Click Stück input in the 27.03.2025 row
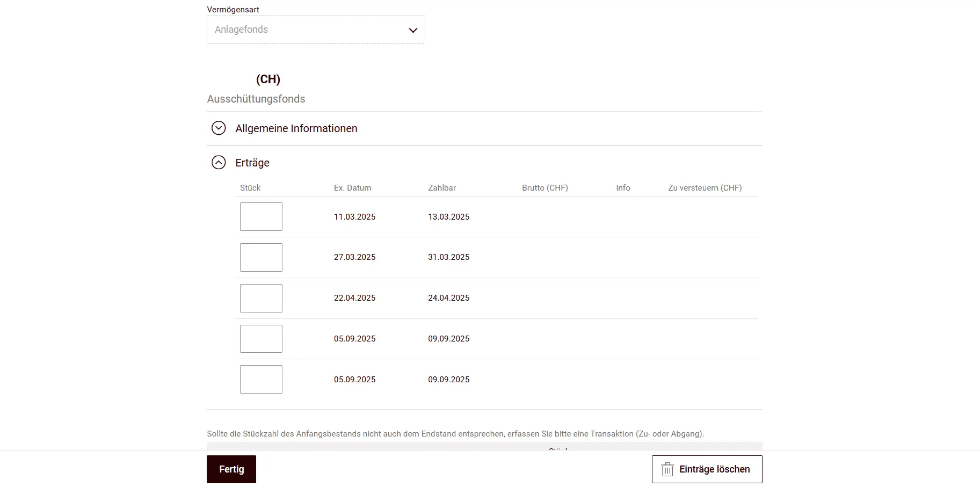 (x=261, y=257)
